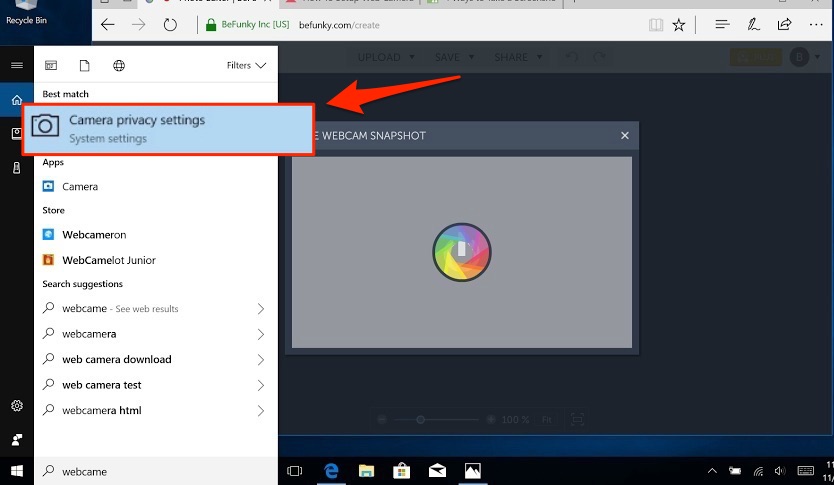Expand arrow for 'web camera test'

pos(261,385)
